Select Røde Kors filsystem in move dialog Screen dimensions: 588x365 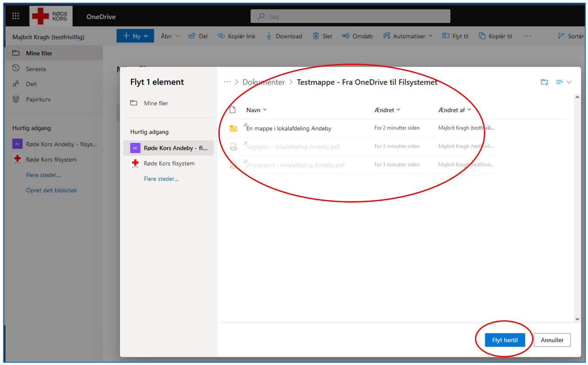tap(168, 163)
